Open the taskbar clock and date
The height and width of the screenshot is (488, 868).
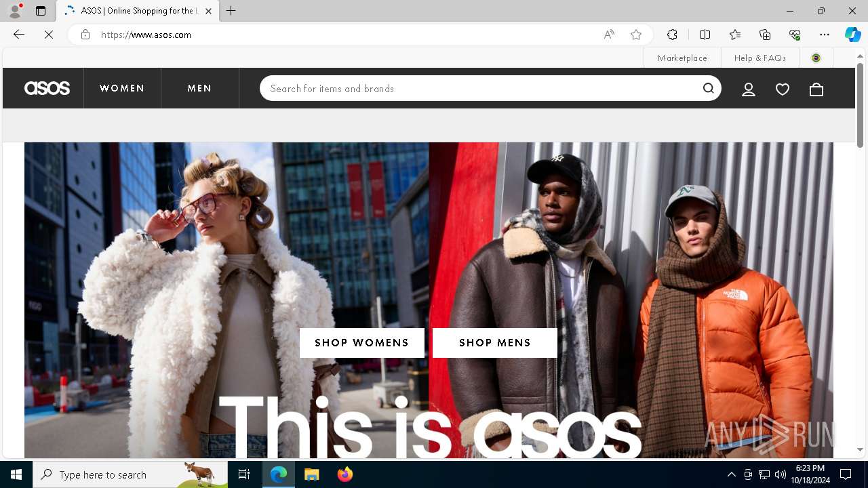pos(810,474)
